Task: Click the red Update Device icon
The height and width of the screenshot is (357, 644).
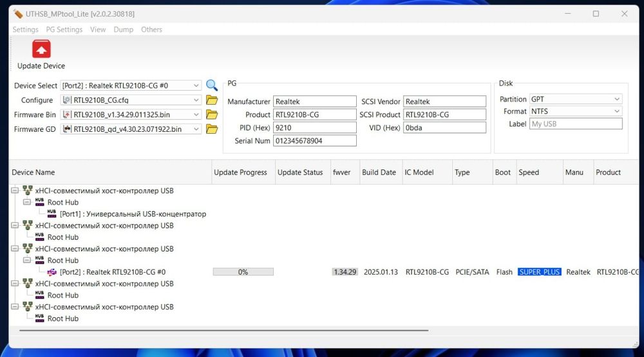Action: point(41,50)
